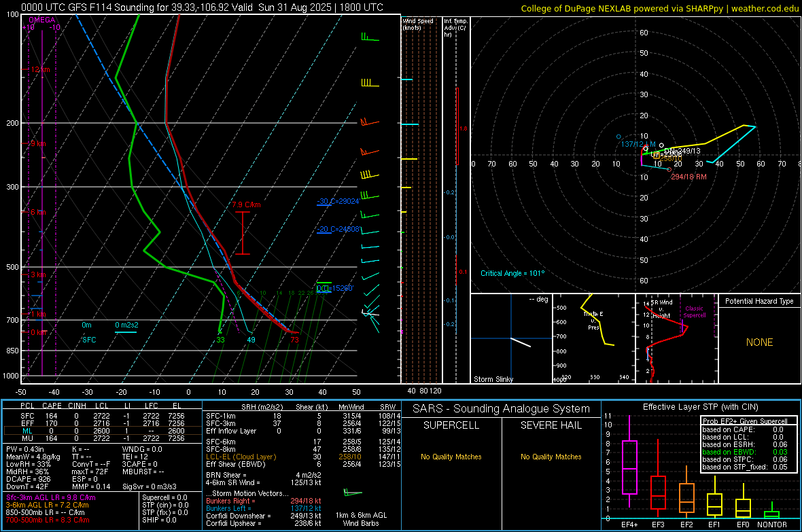Click the LCL-EL (Cloud Layer) row
Viewport: 802px width, 532px height.
click(303, 457)
